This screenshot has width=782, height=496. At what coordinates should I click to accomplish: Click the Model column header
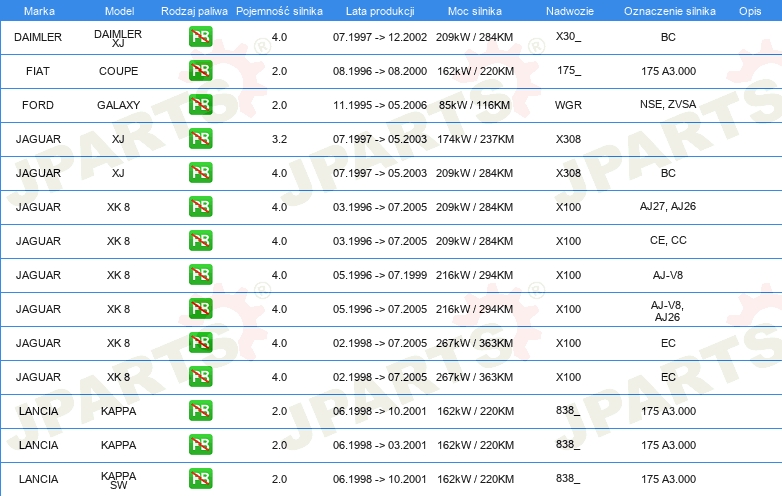(x=118, y=9)
